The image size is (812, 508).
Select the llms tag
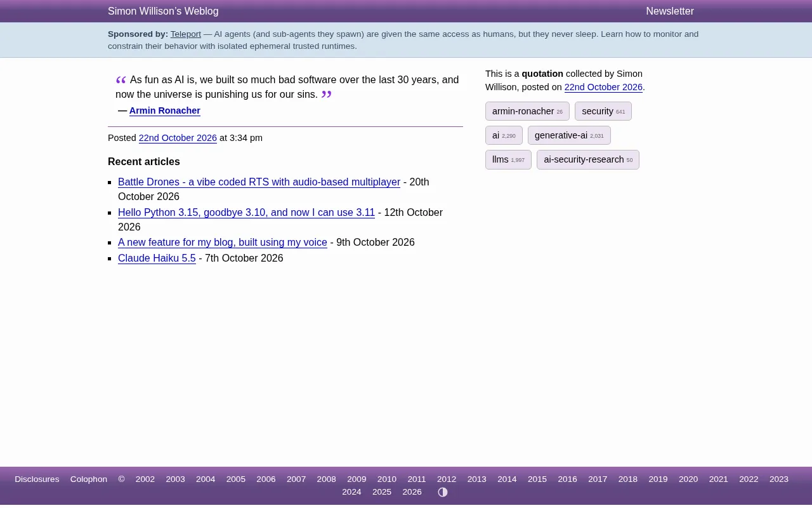[x=508, y=159]
